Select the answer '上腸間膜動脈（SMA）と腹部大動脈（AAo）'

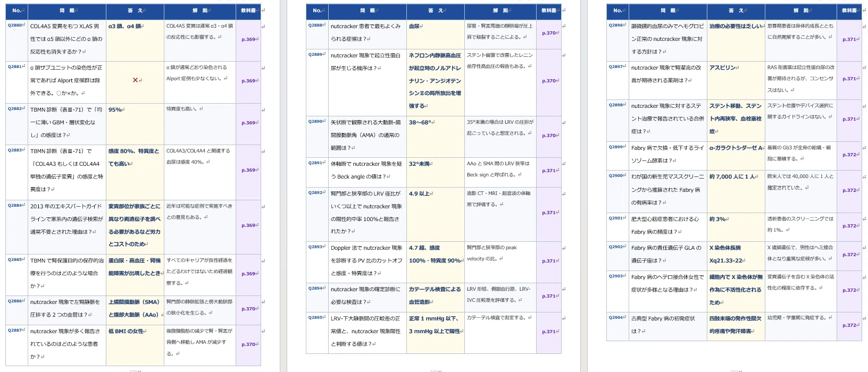[x=135, y=308]
